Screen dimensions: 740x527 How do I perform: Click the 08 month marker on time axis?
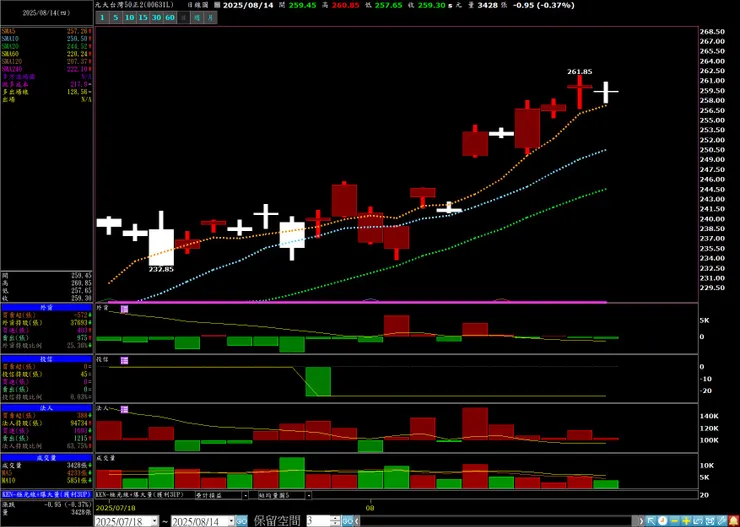pyautogui.click(x=371, y=508)
